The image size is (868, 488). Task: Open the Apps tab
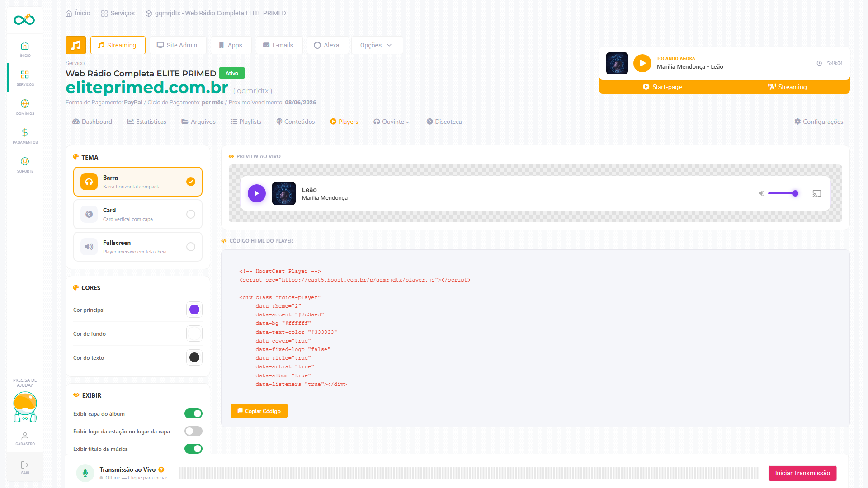231,45
